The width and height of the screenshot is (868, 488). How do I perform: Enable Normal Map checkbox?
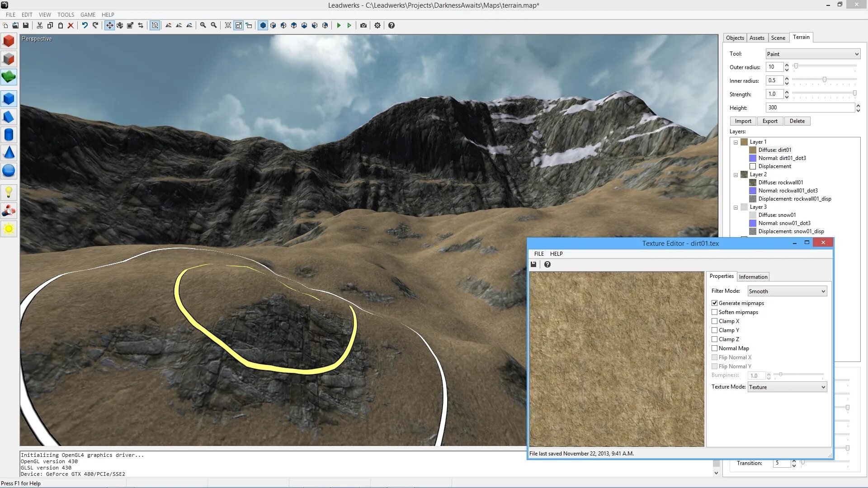[x=715, y=348]
